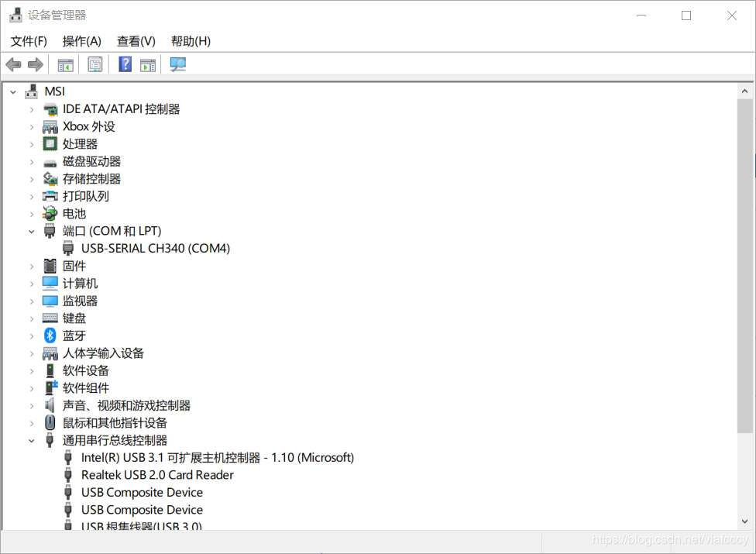Expand the 磁盘驱动器 node
This screenshot has width=756, height=554.
(x=32, y=161)
